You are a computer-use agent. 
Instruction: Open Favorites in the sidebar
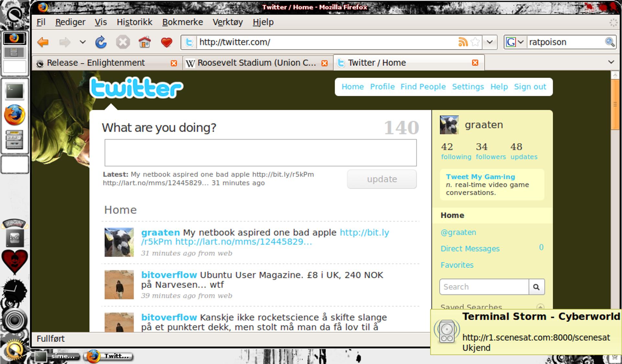click(x=457, y=265)
